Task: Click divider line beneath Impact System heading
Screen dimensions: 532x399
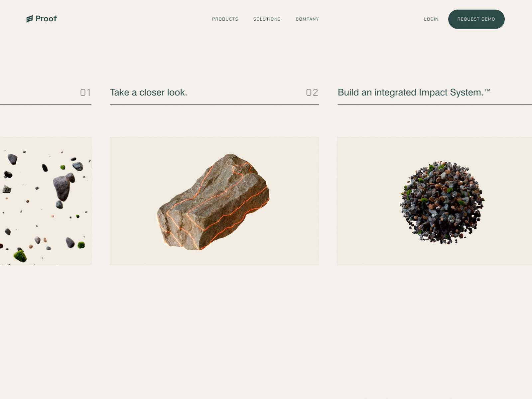Action: click(434, 105)
